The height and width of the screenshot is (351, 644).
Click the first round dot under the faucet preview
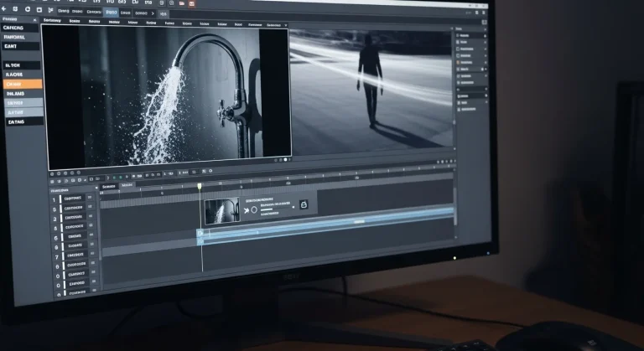(x=52, y=173)
